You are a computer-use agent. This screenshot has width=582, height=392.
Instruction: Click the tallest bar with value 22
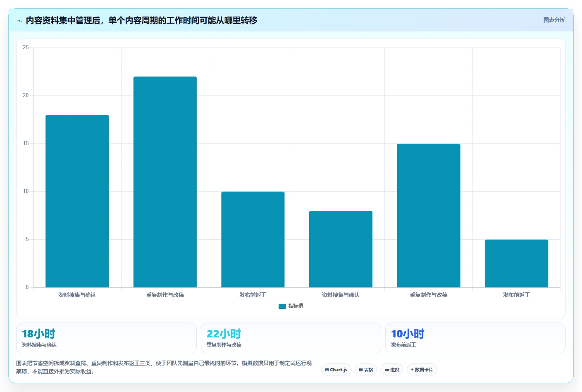click(165, 182)
